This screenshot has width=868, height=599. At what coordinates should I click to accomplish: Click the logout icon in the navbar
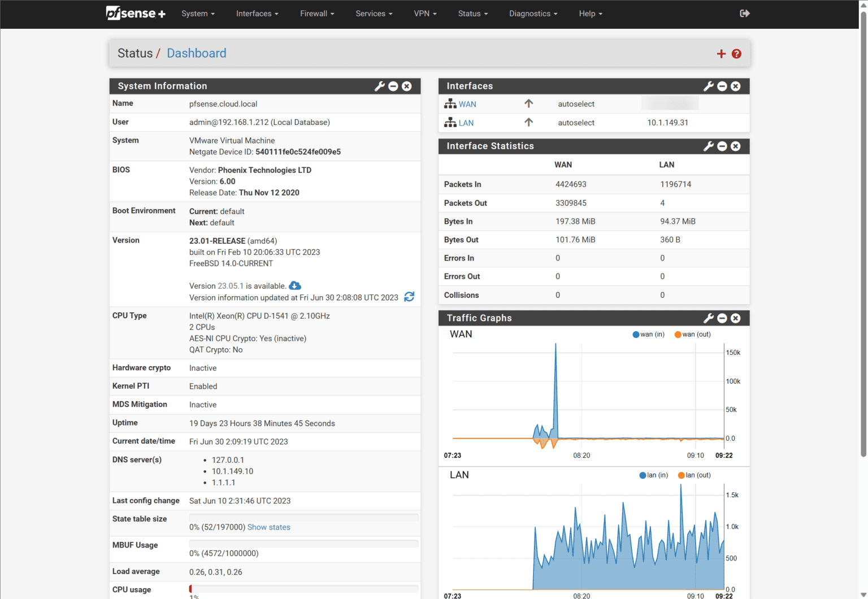pos(745,13)
